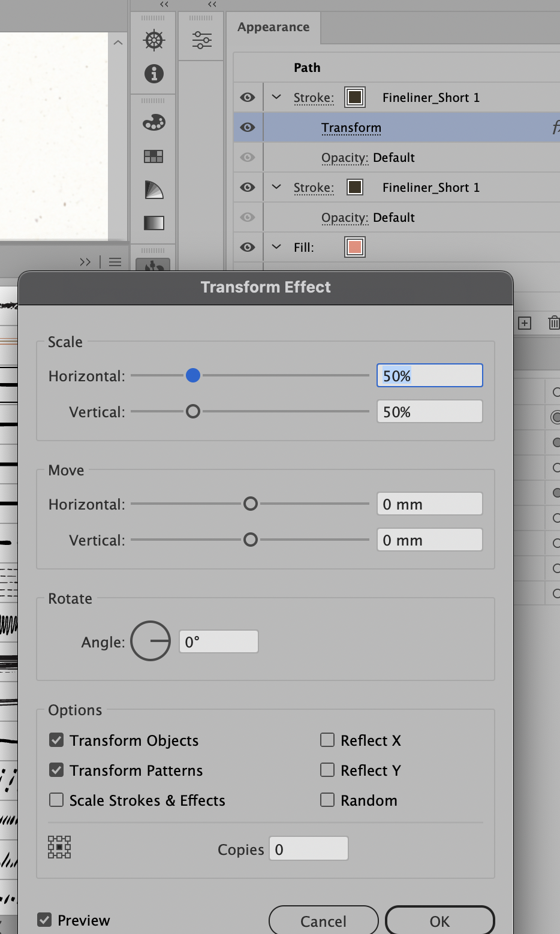560x934 pixels.
Task: Collapse the first Stroke attribute chevron
Action: pos(276,97)
